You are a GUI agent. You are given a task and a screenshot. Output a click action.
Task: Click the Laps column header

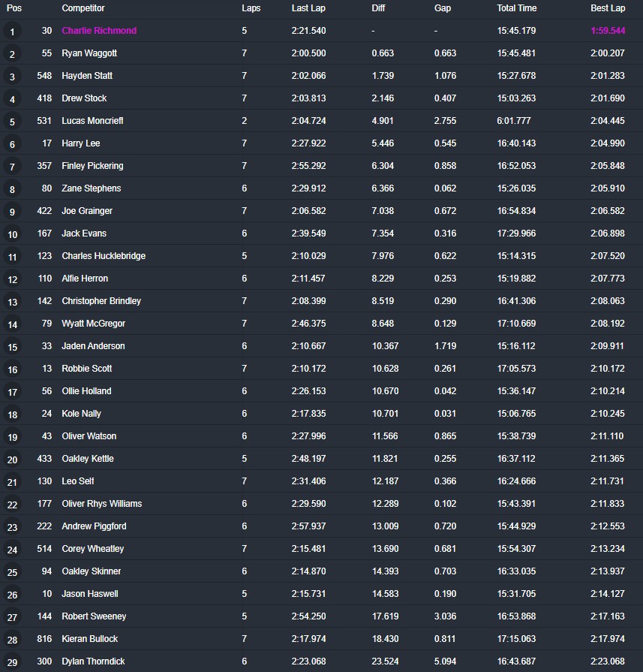(251, 8)
